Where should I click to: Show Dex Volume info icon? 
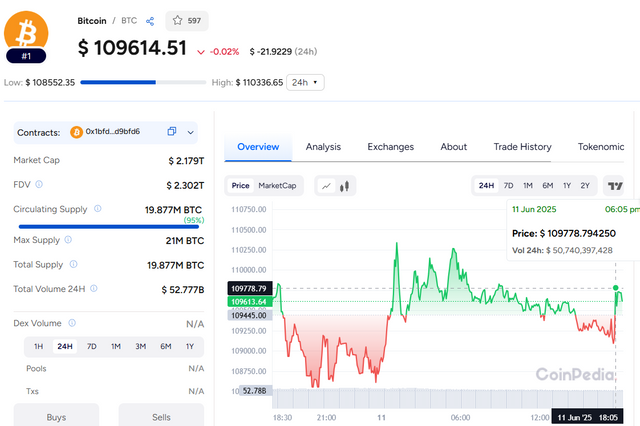(x=72, y=323)
